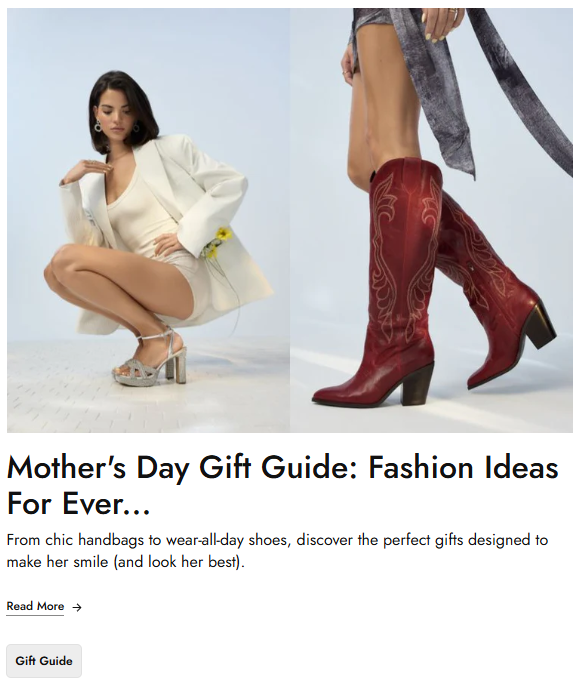Screen dimensions: 584x687
Task: Click the silver glitter platform sandal
Action: click(x=150, y=362)
